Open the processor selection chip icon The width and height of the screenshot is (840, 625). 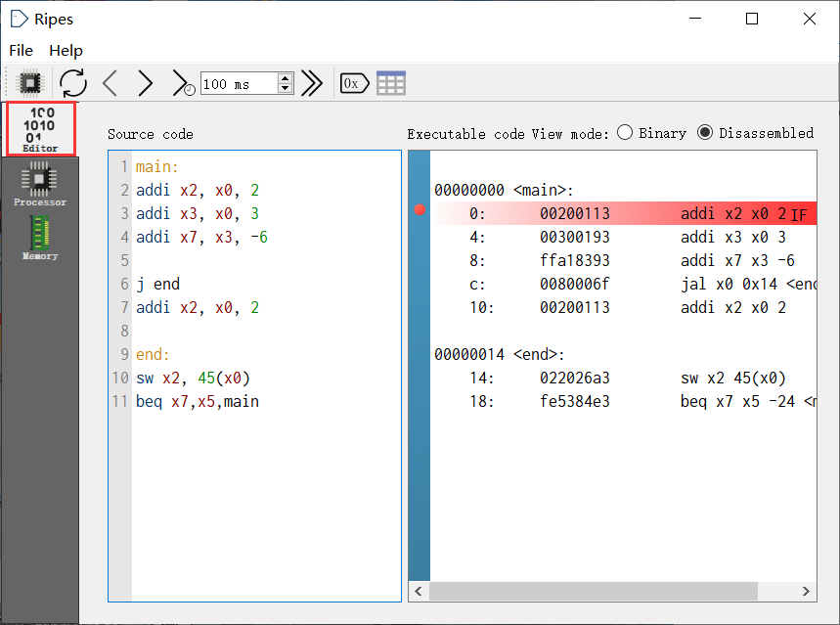coord(29,83)
